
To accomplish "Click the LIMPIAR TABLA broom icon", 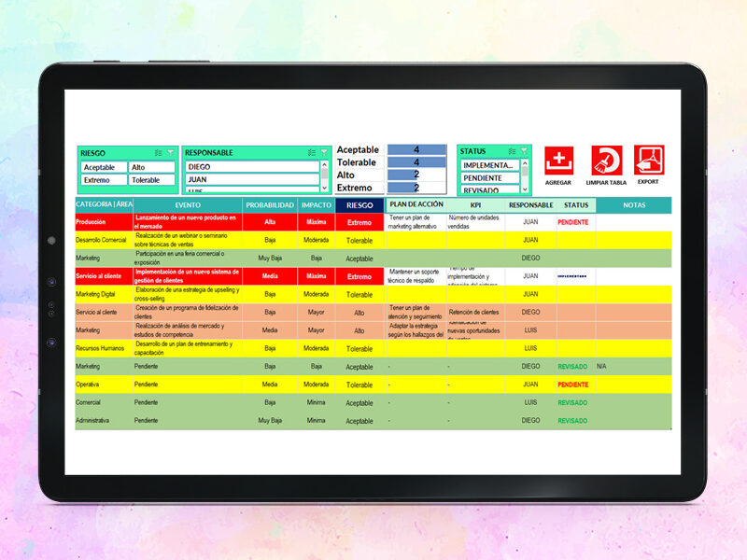I will coord(606,161).
